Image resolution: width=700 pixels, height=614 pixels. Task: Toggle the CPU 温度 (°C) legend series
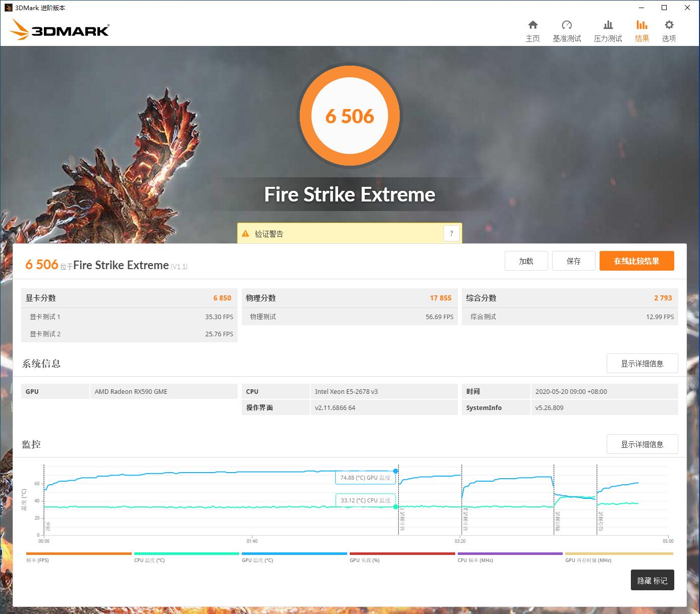187,557
